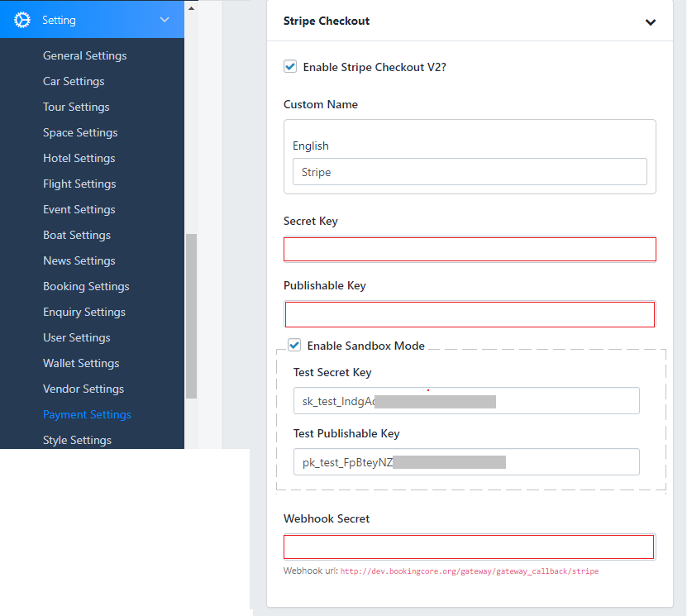Navigate to Booking Settings
Image resolution: width=687 pixels, height=616 pixels.
point(86,287)
